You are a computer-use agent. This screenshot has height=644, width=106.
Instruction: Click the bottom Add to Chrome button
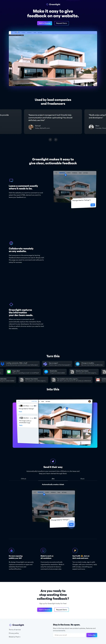point(44,609)
